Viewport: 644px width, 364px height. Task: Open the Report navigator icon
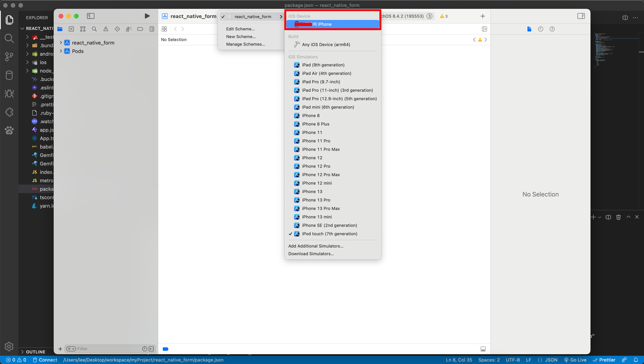click(152, 29)
